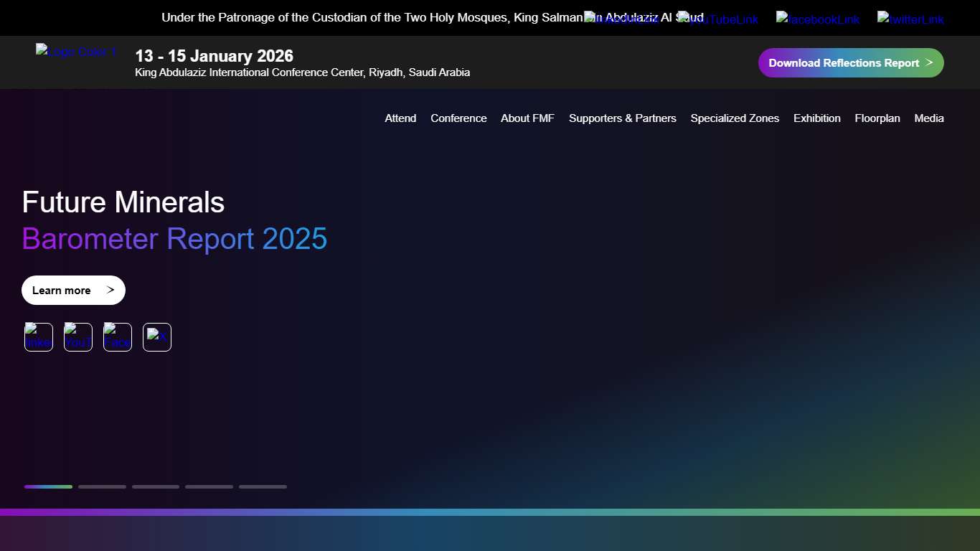Click the facebookLink icon in the top bar
The width and height of the screenshot is (980, 551).
tap(818, 19)
